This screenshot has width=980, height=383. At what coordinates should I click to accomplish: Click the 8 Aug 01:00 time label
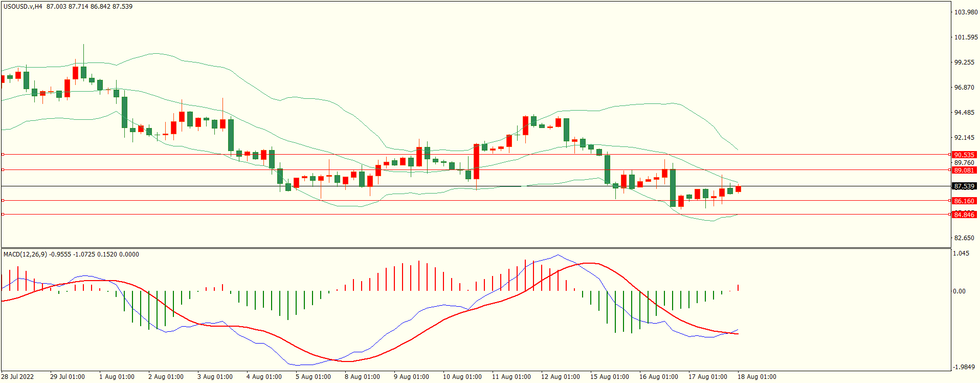click(x=362, y=377)
